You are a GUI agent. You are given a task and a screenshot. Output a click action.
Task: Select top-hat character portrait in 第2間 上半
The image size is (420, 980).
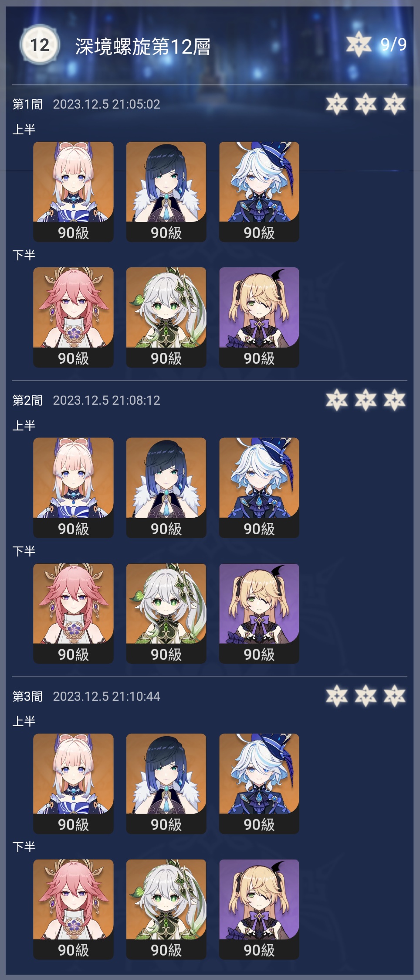[x=259, y=488]
